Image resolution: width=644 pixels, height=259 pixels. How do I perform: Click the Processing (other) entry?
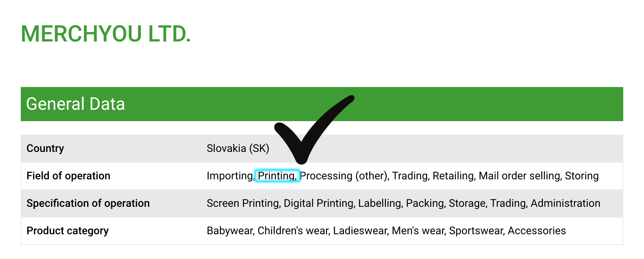pyautogui.click(x=344, y=176)
